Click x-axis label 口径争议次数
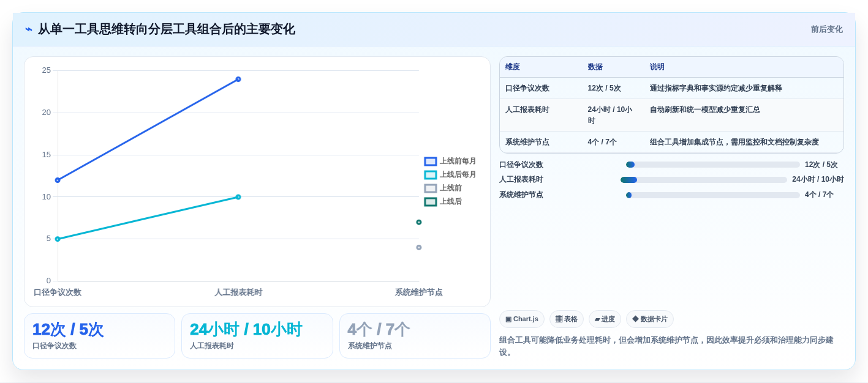Viewport: 868px width, 383px height. tap(58, 292)
